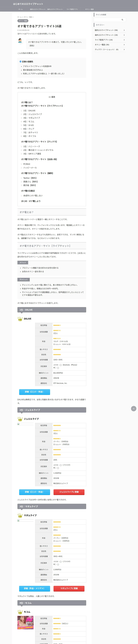Click the crown icon next to モコム
Screen dimensions: 138x644
(x=20, y=612)
